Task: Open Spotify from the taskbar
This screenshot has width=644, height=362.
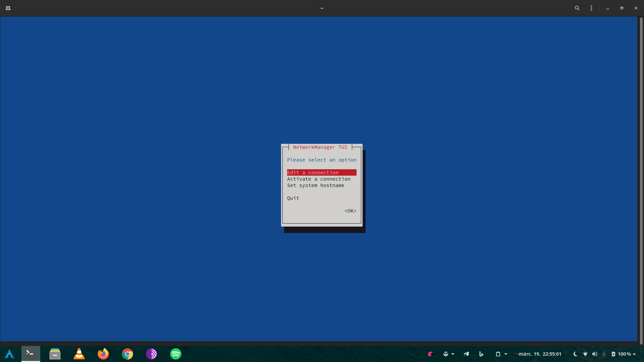Action: 176,354
